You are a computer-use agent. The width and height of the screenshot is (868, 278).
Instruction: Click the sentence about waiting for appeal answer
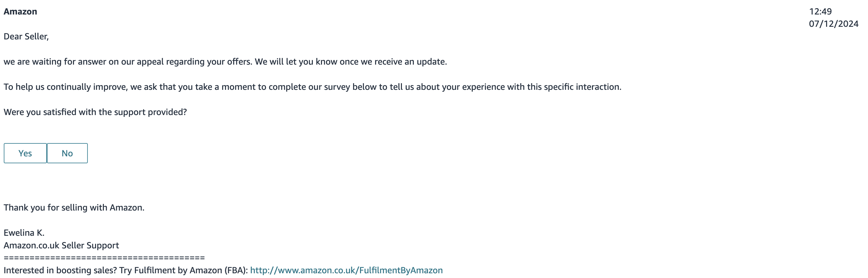[x=128, y=62]
